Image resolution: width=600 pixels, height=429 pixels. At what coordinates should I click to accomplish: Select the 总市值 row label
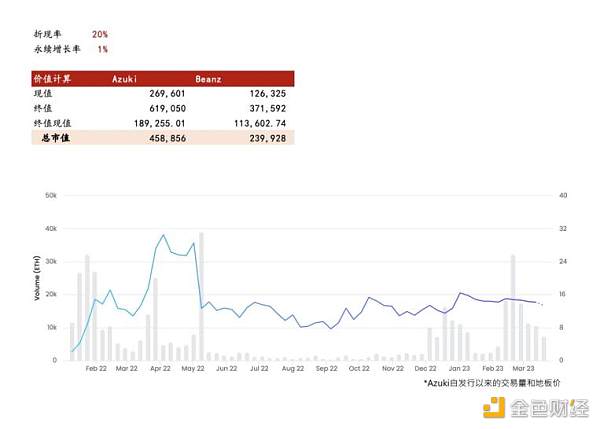(x=58, y=138)
